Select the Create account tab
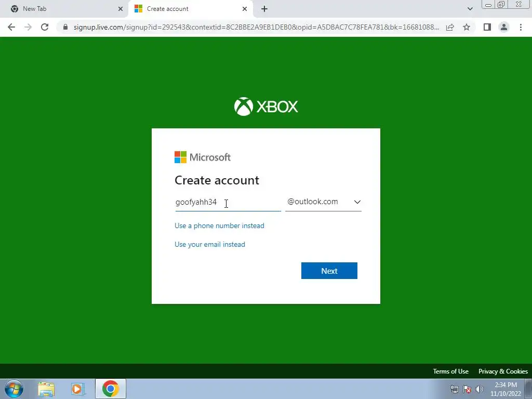Screen dimensions: 532x399 click(191, 9)
